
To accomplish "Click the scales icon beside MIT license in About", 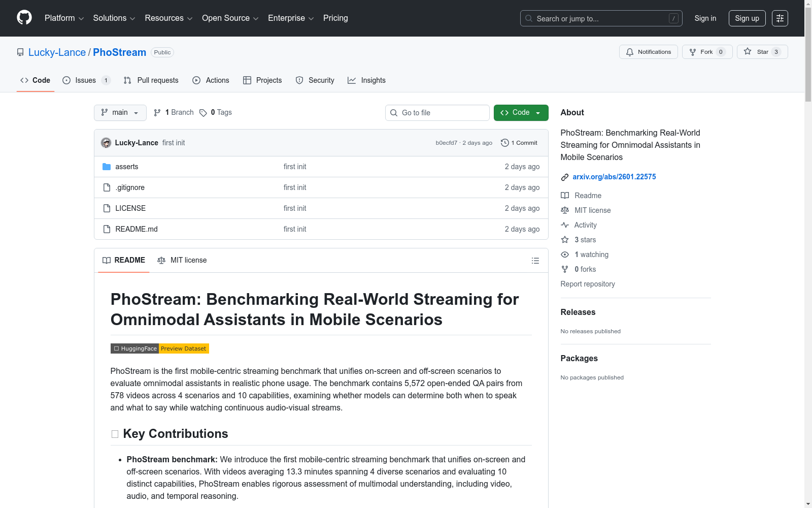I will pos(564,210).
